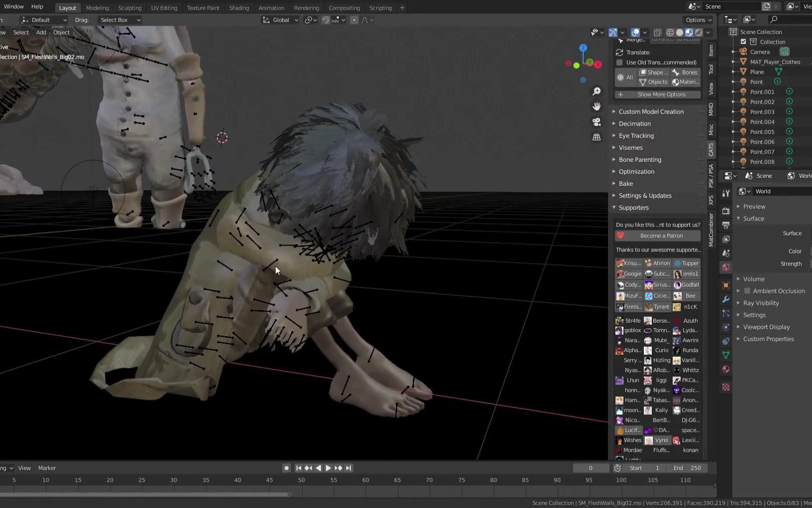Viewport: 812px width, 508px height.
Task: Toggle camera view icon in viewport
Action: point(597,122)
